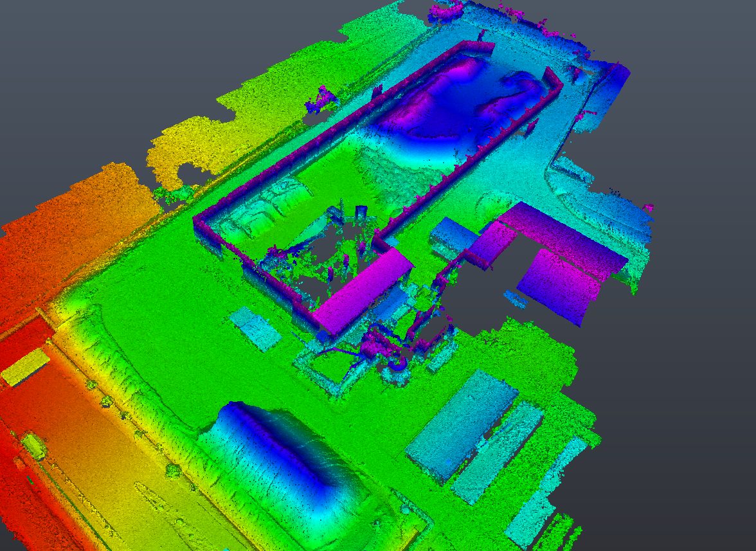The image size is (756, 551).
Task: Click the small blue roof near center
Action: [453, 235]
